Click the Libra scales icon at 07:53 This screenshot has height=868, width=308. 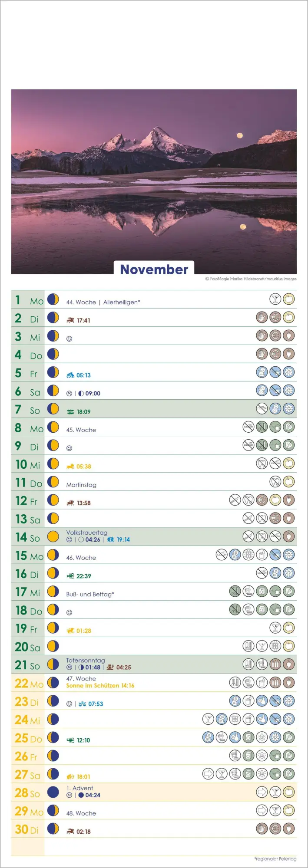coord(83,704)
